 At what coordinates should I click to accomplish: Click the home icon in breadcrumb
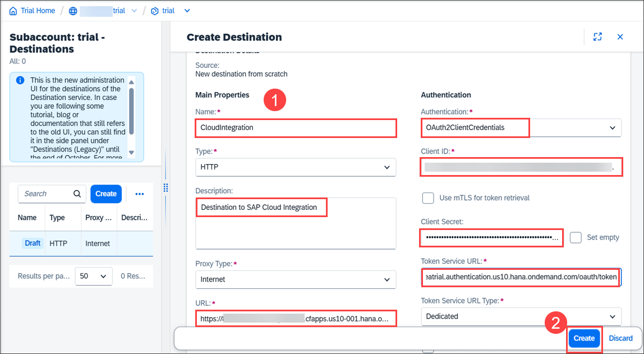(x=13, y=11)
